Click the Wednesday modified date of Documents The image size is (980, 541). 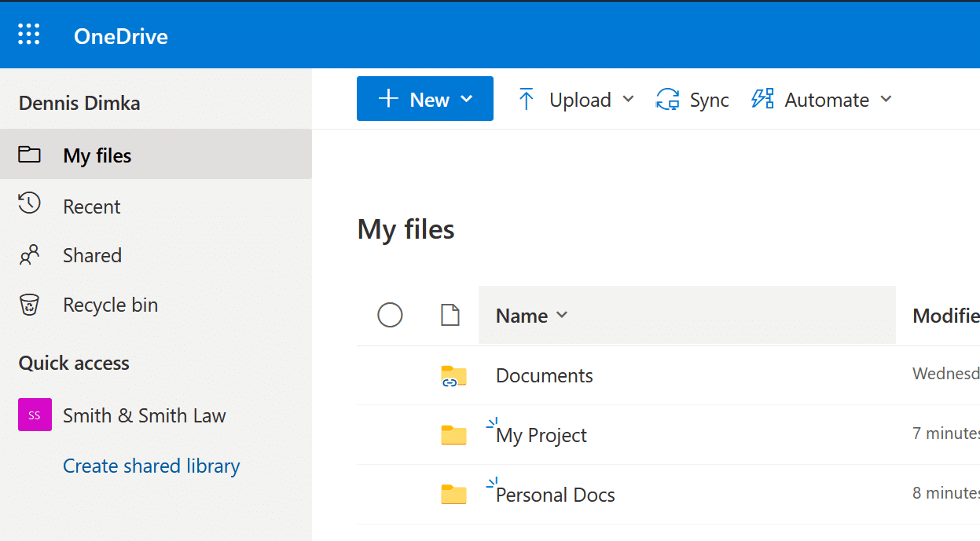click(x=945, y=373)
